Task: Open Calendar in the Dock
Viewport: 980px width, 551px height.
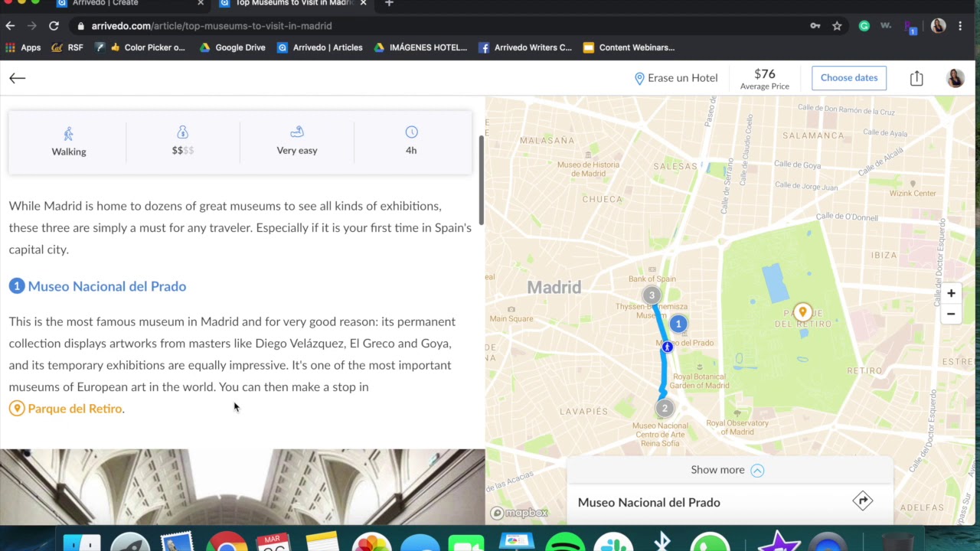Action: [273, 542]
